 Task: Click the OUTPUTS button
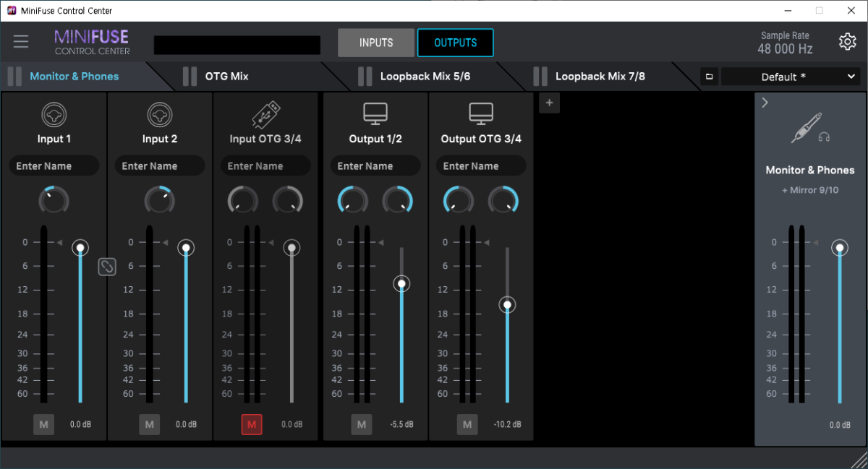(455, 43)
